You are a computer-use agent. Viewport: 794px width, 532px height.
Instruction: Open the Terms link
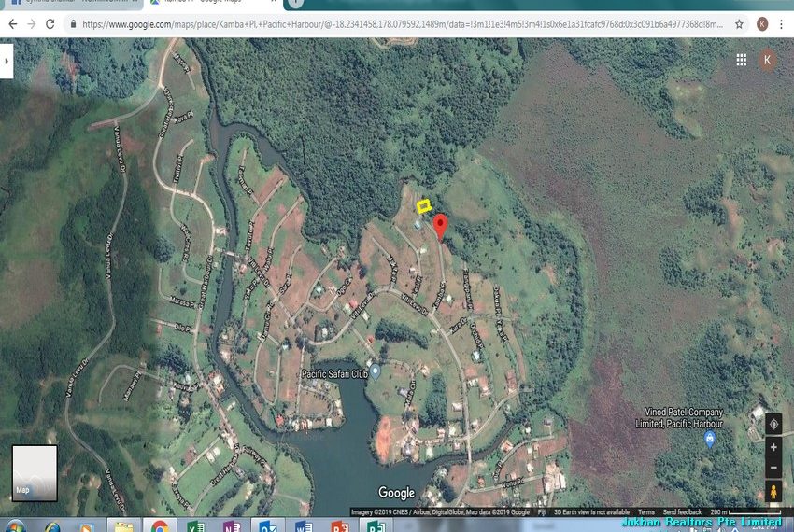pyautogui.click(x=646, y=511)
